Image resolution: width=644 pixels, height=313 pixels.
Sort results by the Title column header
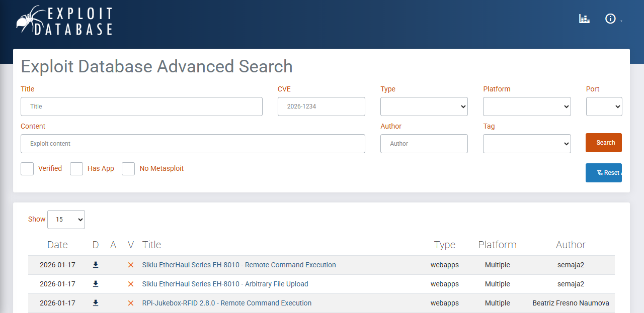click(x=151, y=245)
